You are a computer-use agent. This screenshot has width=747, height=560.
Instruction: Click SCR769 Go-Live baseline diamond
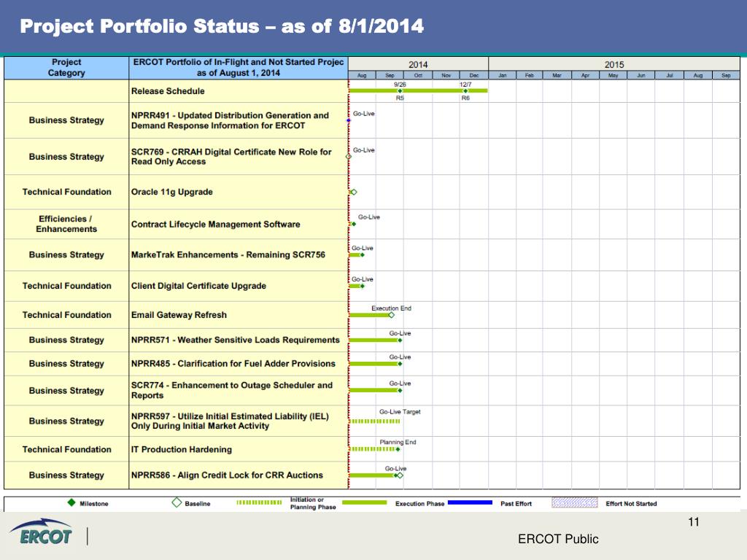click(348, 157)
